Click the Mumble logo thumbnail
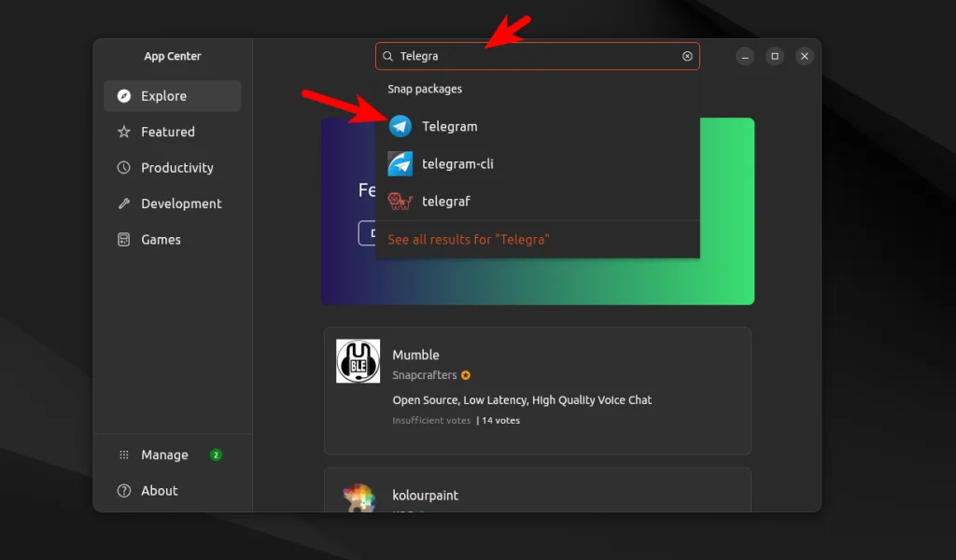The image size is (956, 560). click(x=358, y=361)
